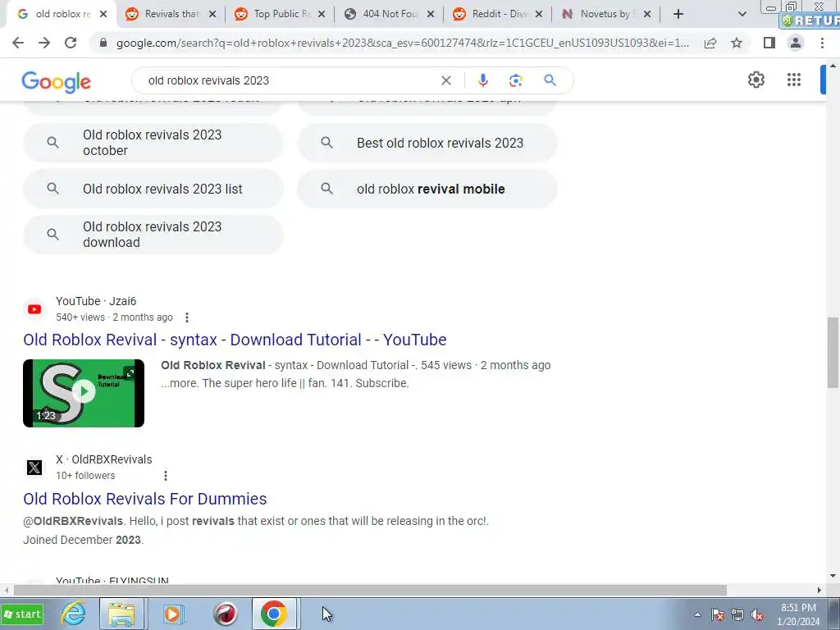Screen dimensions: 840x630
Task: Reload the Google search page
Action: 71,43
